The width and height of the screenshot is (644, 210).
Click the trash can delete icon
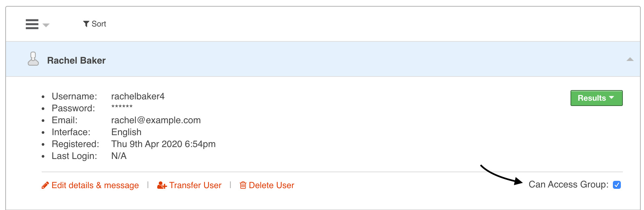coord(243,185)
